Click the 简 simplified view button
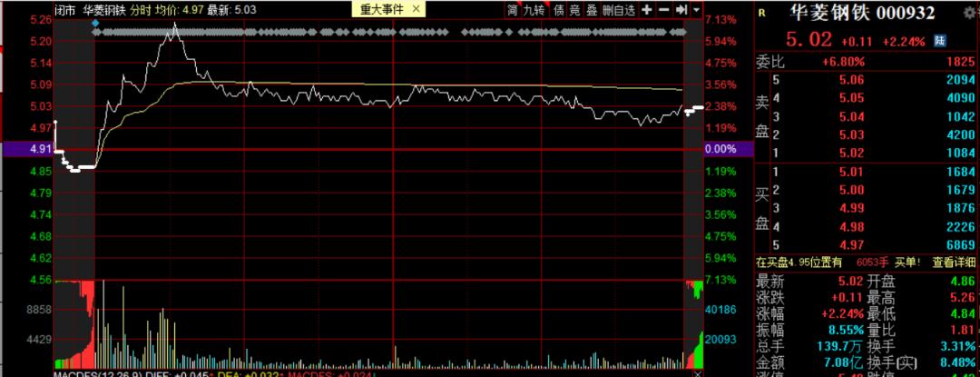The image size is (980, 377). click(x=513, y=9)
